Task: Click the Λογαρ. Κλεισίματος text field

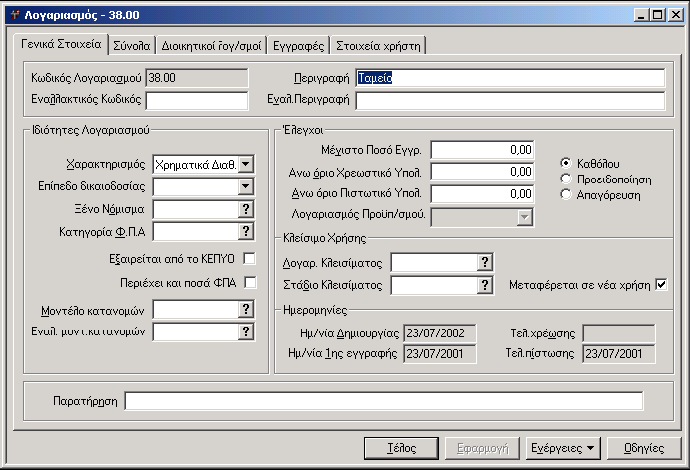Action: click(435, 263)
